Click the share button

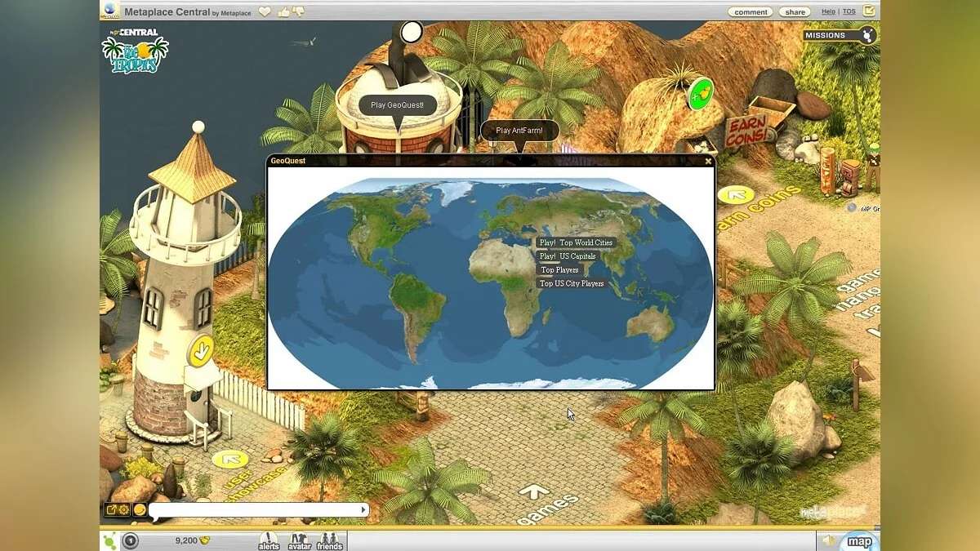(794, 11)
